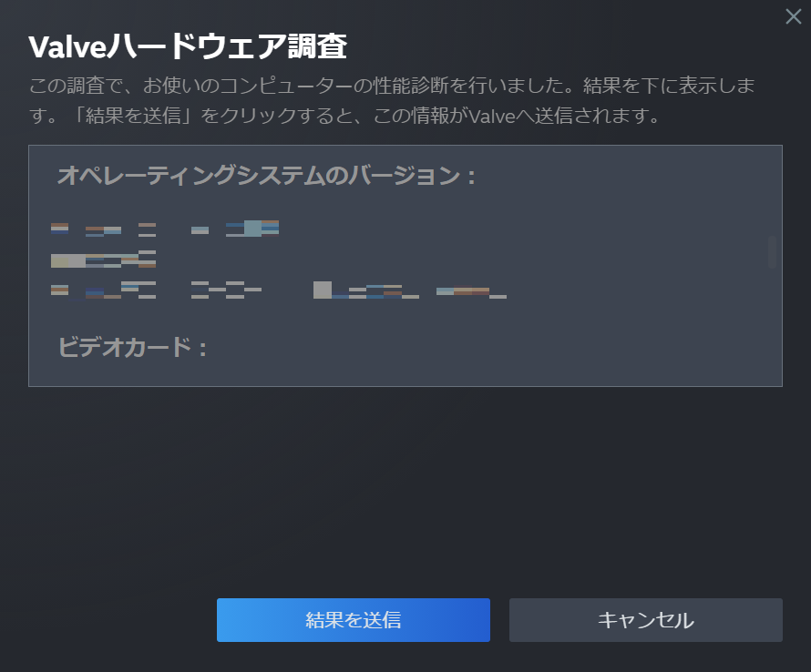Viewport: 811px width, 672px height.
Task: Click the gray block in third blurred line
Action: point(323,290)
